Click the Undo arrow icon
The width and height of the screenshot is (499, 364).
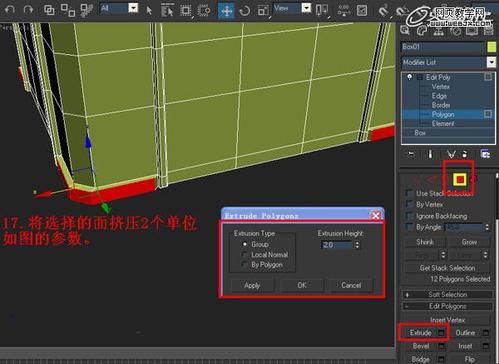coord(10,9)
